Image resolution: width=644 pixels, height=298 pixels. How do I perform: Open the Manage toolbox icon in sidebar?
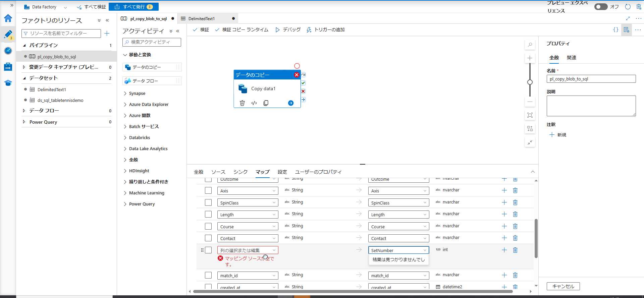(x=8, y=67)
